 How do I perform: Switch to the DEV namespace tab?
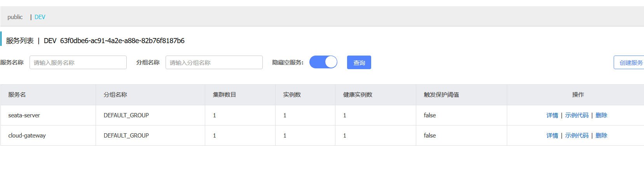point(40,17)
